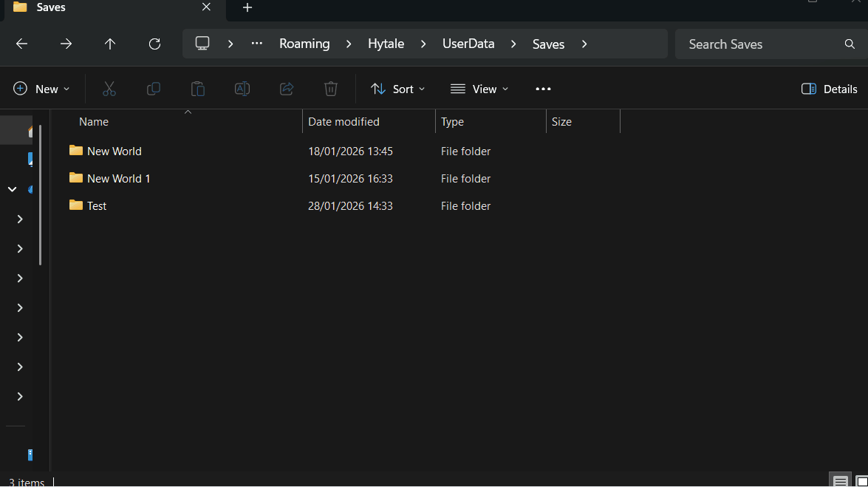Open the View options dropdown
Image resolution: width=868 pixels, height=487 pixels.
479,89
